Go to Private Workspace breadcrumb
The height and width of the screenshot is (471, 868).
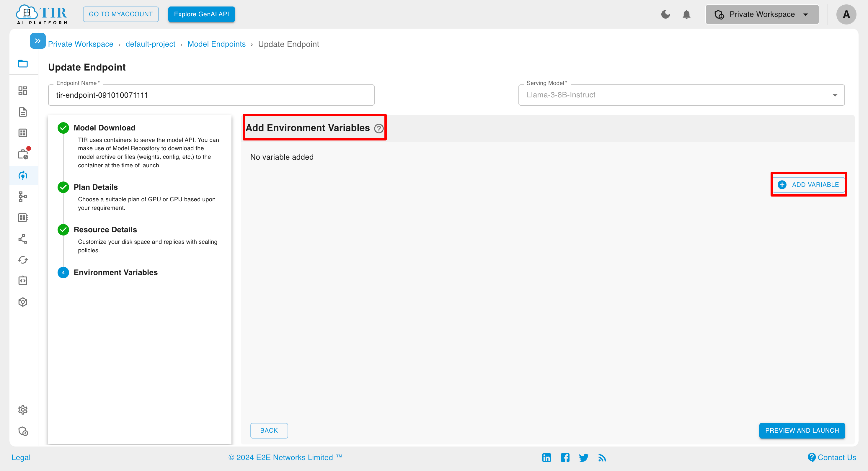[81, 44]
